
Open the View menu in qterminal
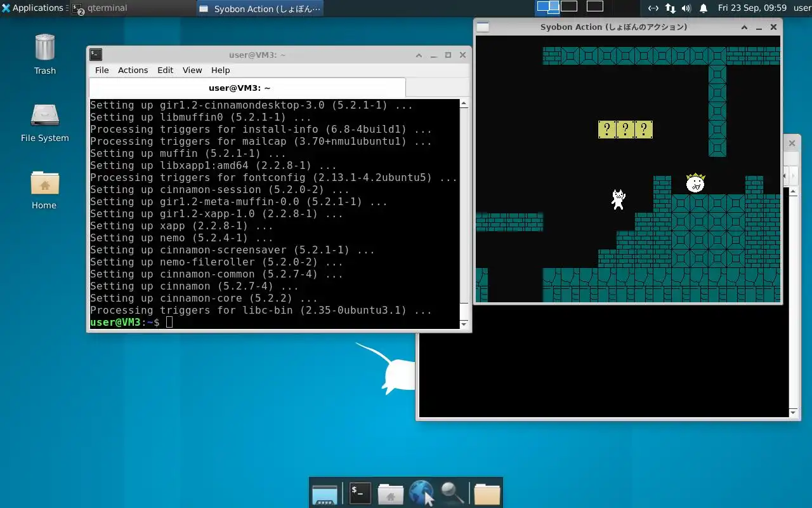[x=192, y=70]
